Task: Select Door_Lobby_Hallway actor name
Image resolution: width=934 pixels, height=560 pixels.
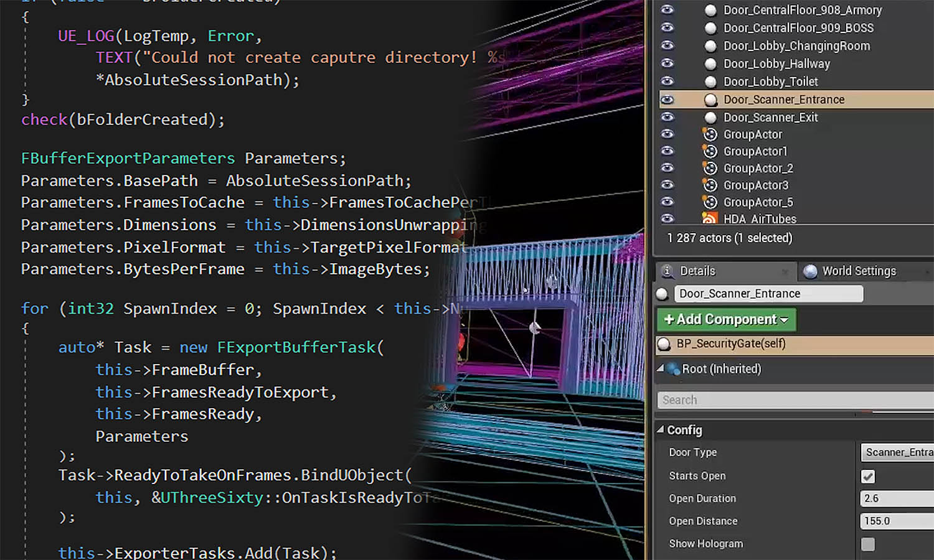Action: click(776, 63)
